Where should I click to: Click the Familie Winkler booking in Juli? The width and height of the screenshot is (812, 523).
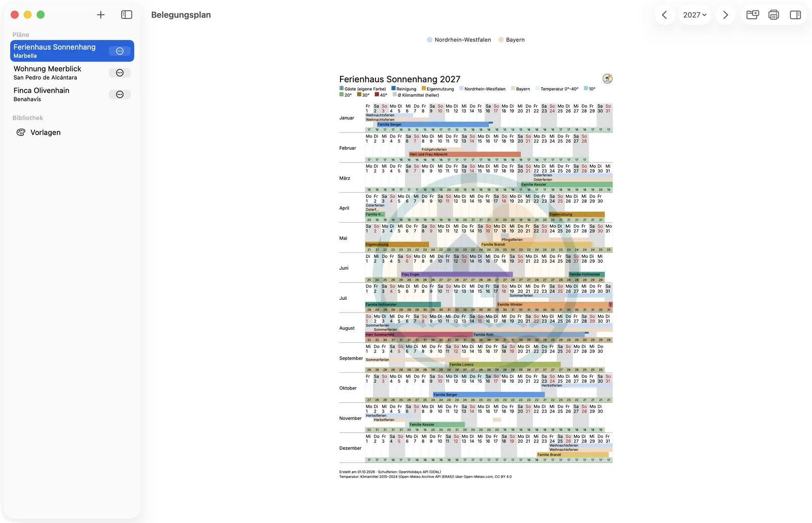click(553, 305)
